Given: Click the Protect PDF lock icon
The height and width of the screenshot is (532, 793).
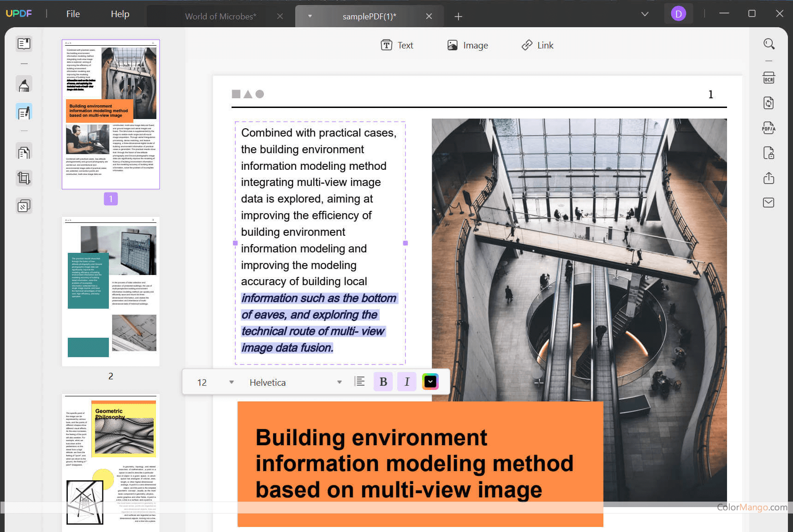Looking at the screenshot, I should (769, 153).
